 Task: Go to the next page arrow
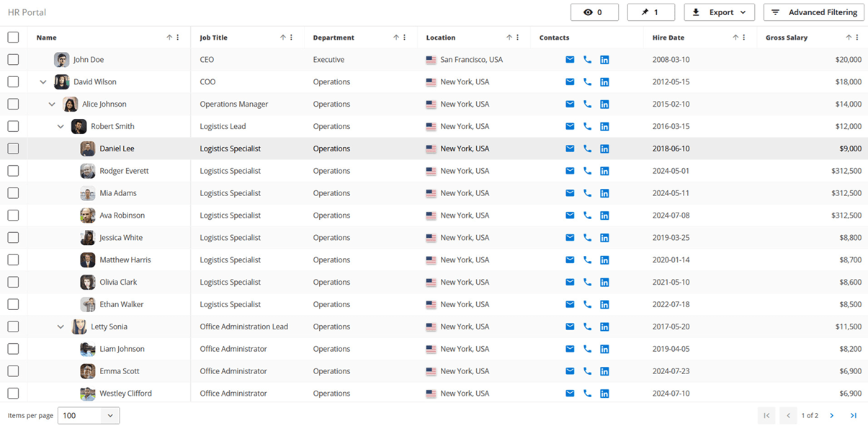[x=832, y=416]
